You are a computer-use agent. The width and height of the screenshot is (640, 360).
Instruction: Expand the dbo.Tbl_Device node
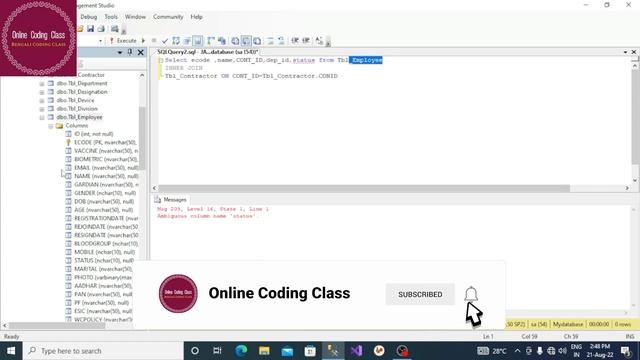coord(42,100)
